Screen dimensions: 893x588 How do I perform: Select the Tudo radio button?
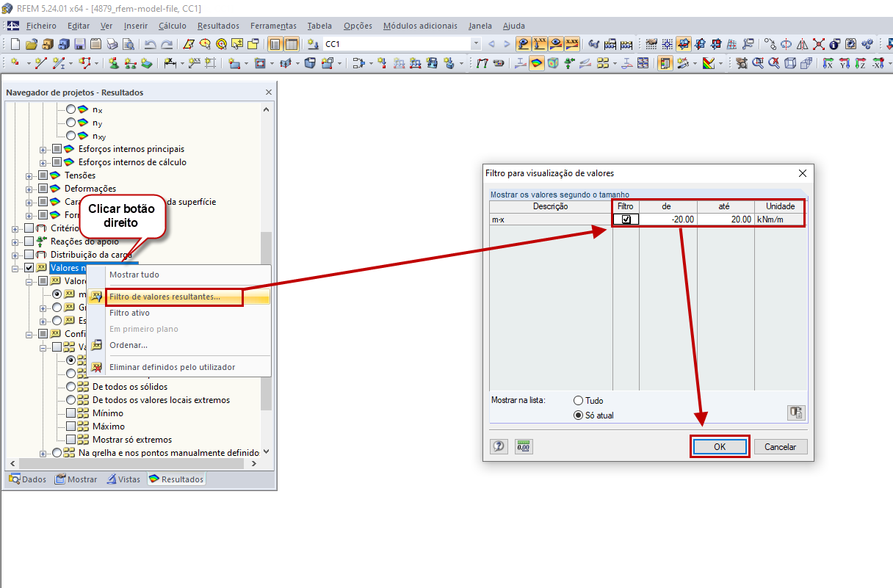coord(578,401)
